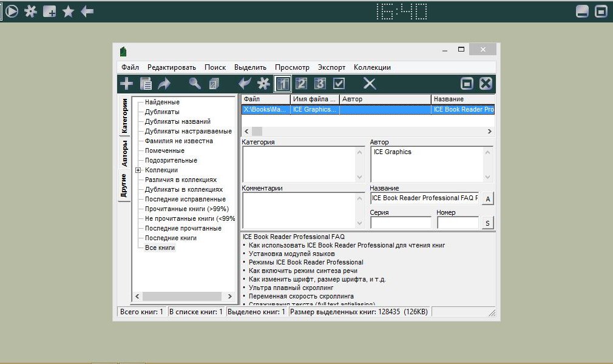Open the Редактировать menu
This screenshot has height=364, width=613.
point(172,67)
